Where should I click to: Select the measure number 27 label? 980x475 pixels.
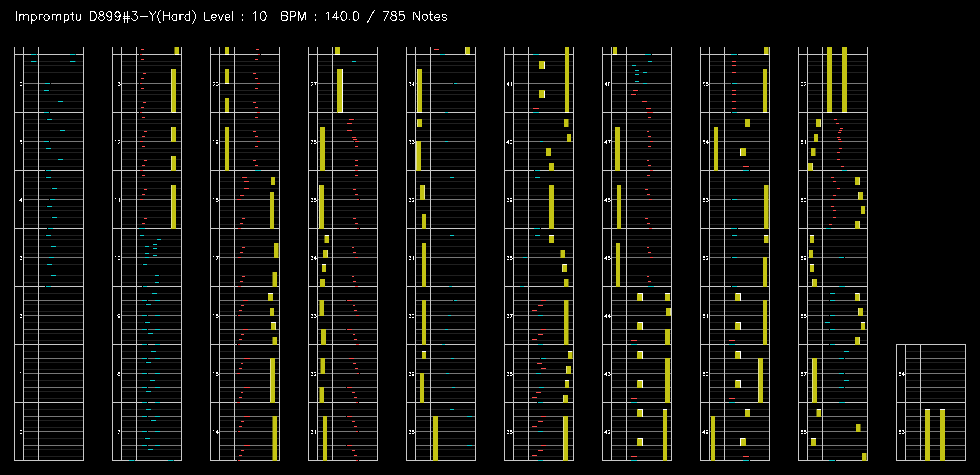(x=313, y=84)
